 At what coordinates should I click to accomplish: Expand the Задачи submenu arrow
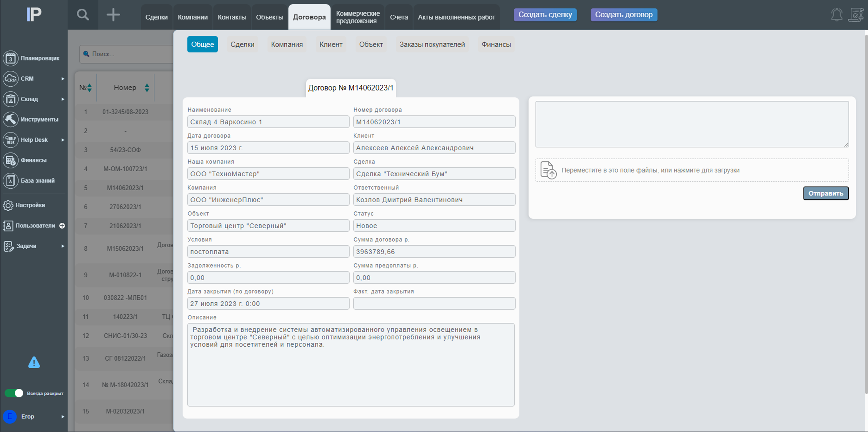pyautogui.click(x=63, y=246)
